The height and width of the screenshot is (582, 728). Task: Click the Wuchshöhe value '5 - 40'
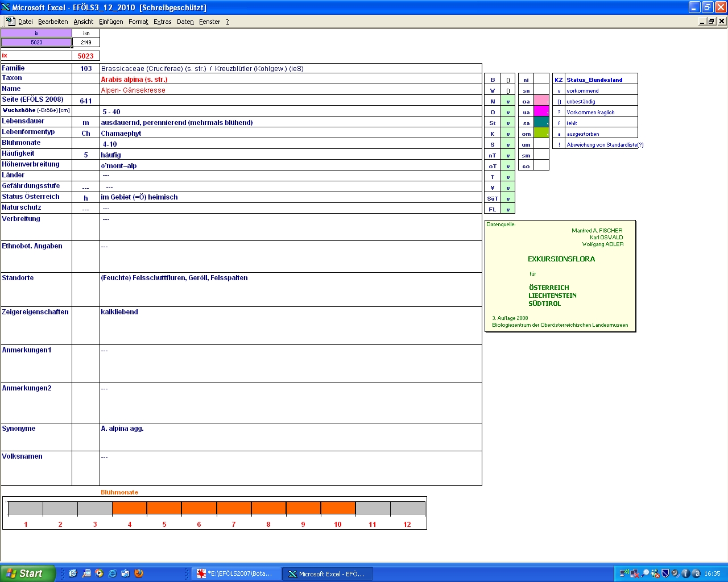tap(111, 112)
